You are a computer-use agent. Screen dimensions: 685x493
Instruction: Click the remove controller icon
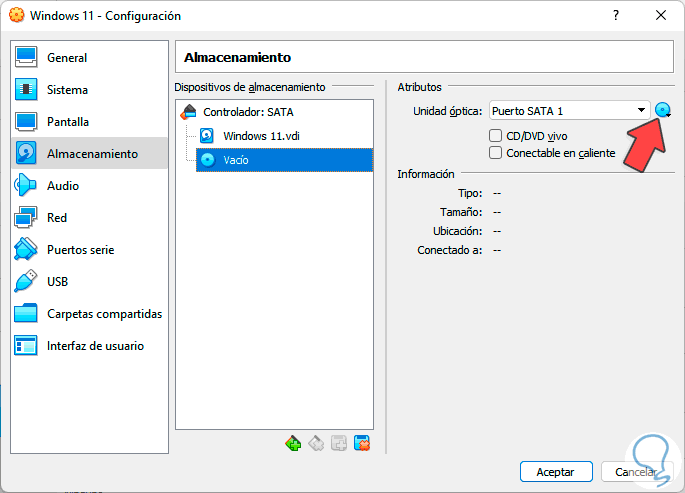[316, 444]
